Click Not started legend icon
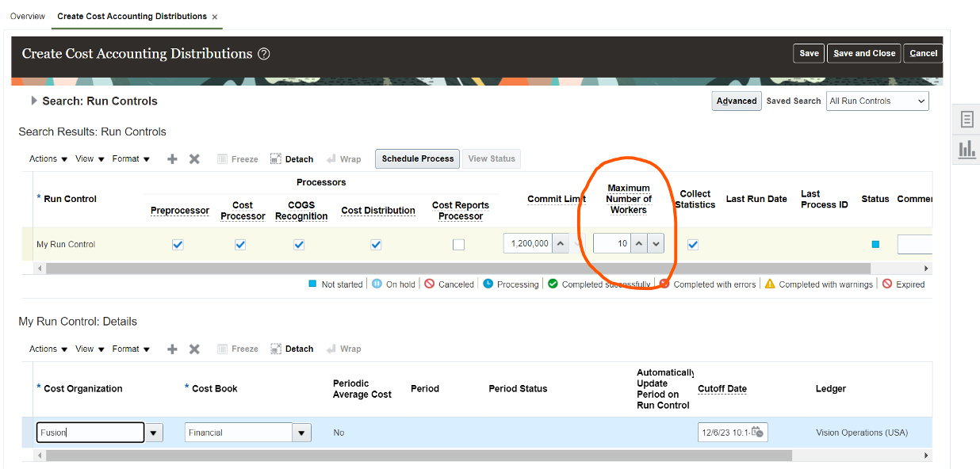This screenshot has width=980, height=469. click(x=312, y=284)
